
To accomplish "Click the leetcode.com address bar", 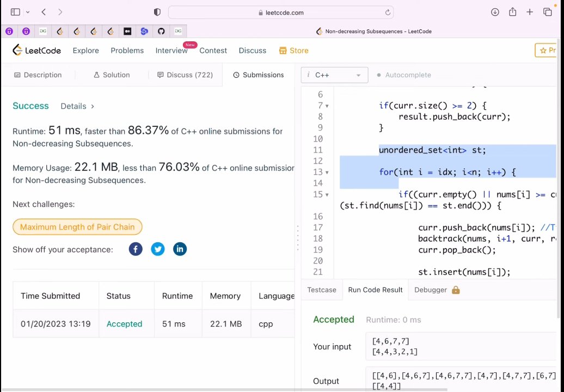I will (x=280, y=13).
